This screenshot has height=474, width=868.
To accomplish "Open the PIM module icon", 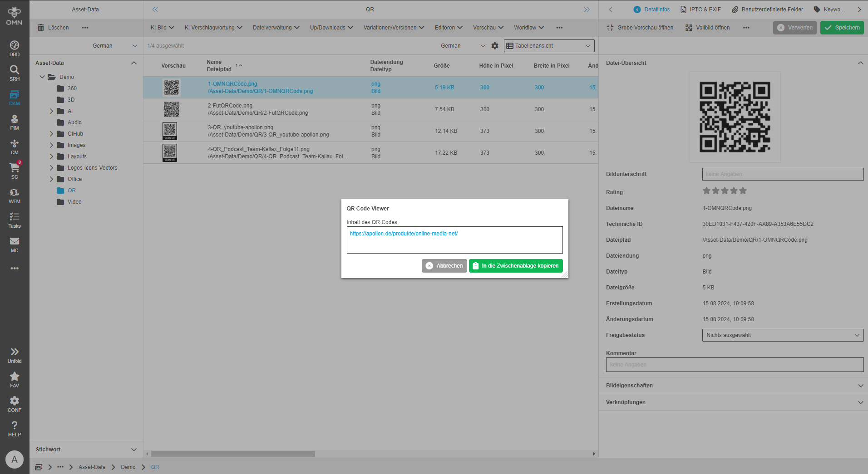I will click(x=15, y=122).
